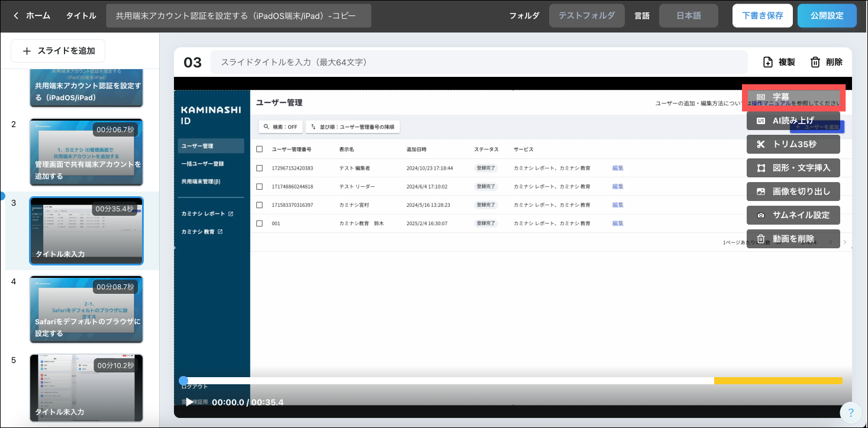Viewport: 868px width, 428px height.
Task: Click the AI読み上げ caption icon
Action: 761,121
